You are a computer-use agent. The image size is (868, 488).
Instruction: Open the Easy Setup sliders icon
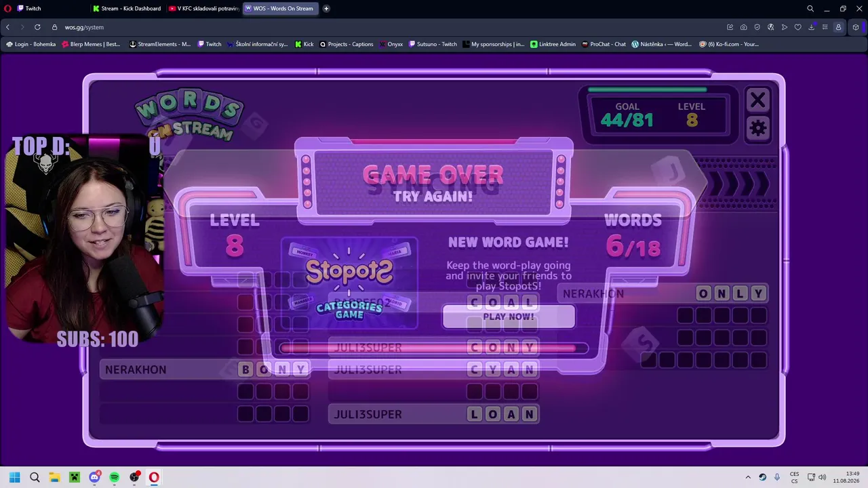pyautogui.click(x=825, y=27)
